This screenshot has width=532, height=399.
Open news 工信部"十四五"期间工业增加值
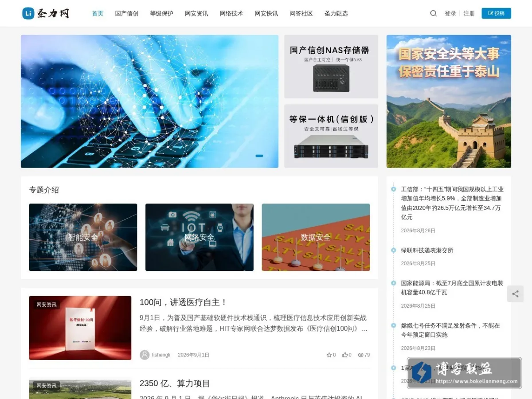tap(452, 203)
